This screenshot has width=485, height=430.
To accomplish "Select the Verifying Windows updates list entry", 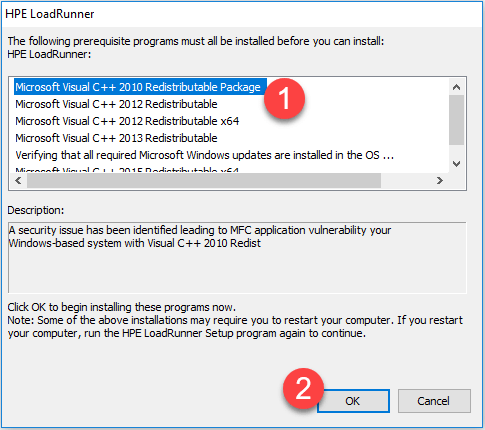I will (204, 155).
